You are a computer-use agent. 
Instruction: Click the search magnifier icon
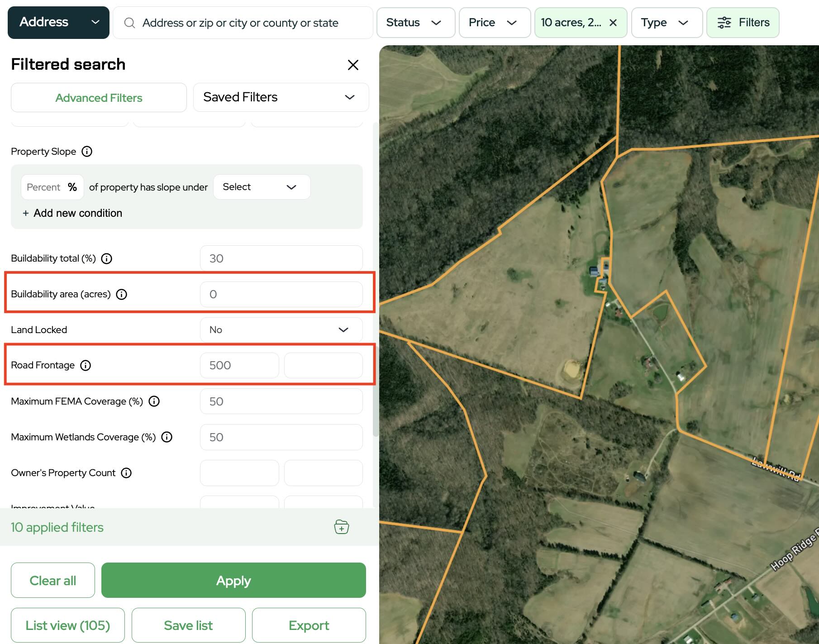pos(129,23)
